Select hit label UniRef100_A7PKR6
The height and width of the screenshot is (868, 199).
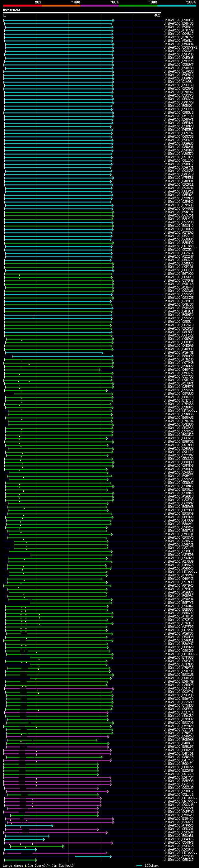[x=178, y=826]
